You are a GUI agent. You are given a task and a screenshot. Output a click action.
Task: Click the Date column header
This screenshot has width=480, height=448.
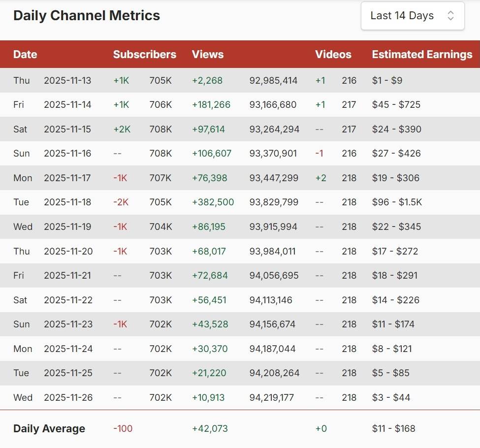(25, 55)
